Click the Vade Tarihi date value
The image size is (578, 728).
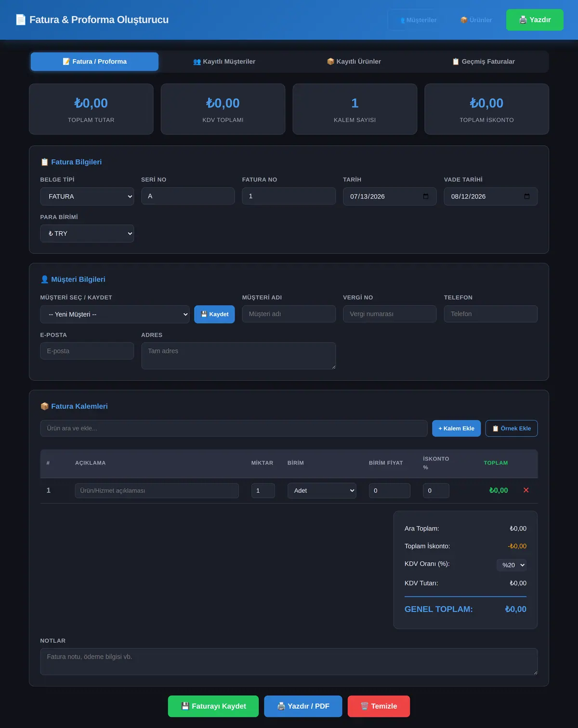[x=468, y=197]
